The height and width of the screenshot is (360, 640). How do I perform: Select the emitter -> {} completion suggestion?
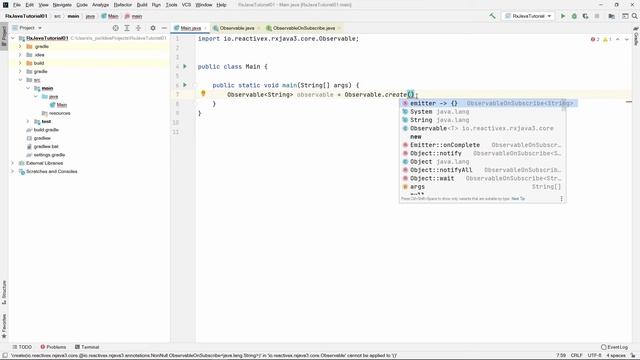tap(488, 103)
